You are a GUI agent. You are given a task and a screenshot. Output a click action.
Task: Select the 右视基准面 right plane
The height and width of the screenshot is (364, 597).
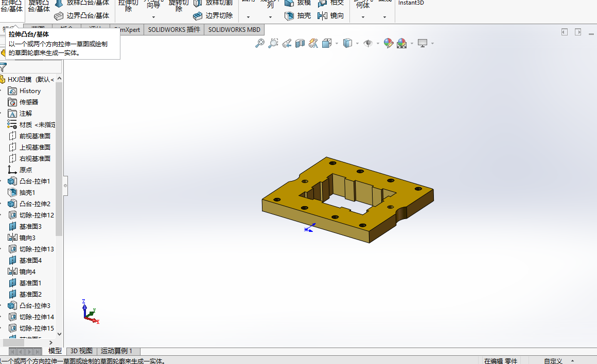(29, 159)
